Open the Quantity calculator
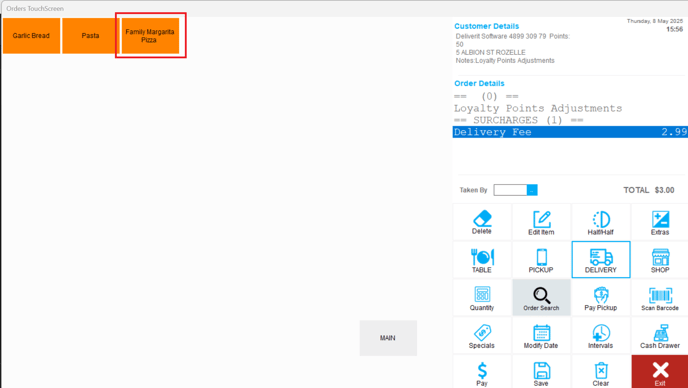Viewport: 688px width, 388px height. click(x=482, y=298)
